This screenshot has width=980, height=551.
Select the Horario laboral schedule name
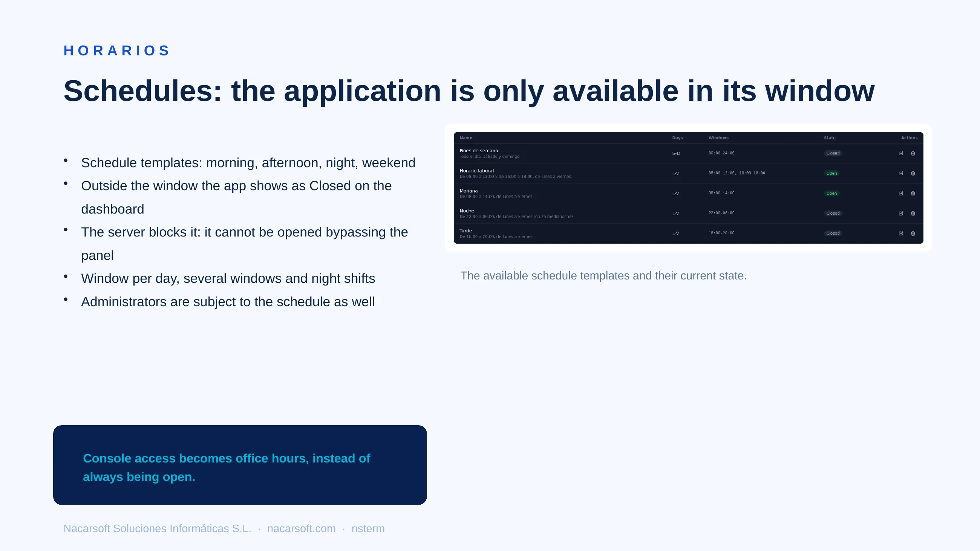(x=476, y=171)
